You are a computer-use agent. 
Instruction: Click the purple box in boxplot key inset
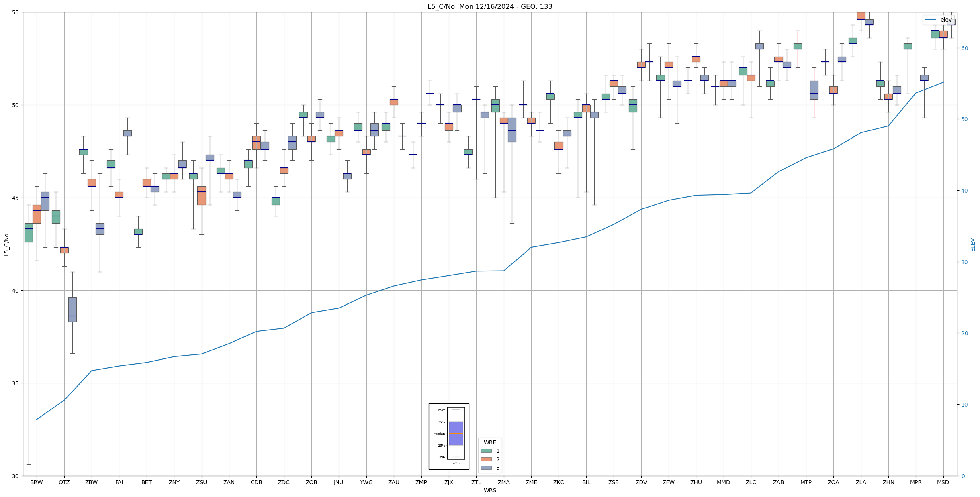pyautogui.click(x=456, y=433)
